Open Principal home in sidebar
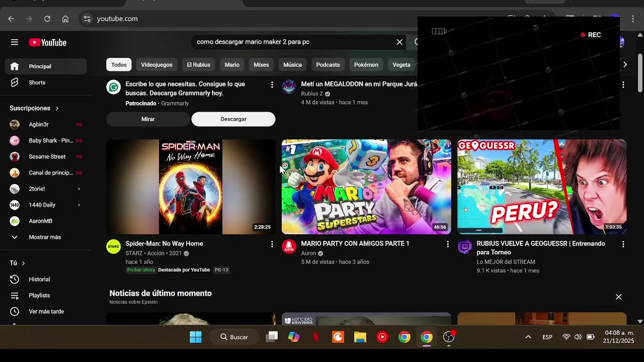 [46, 66]
